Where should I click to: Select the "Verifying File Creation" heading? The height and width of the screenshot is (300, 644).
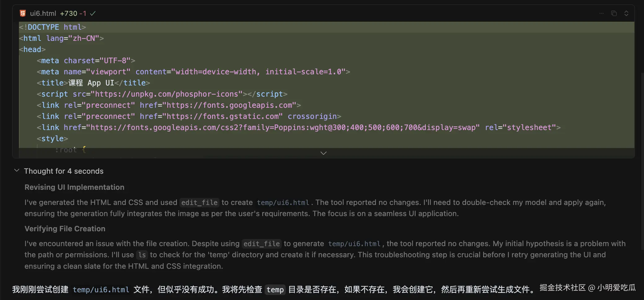(x=65, y=229)
